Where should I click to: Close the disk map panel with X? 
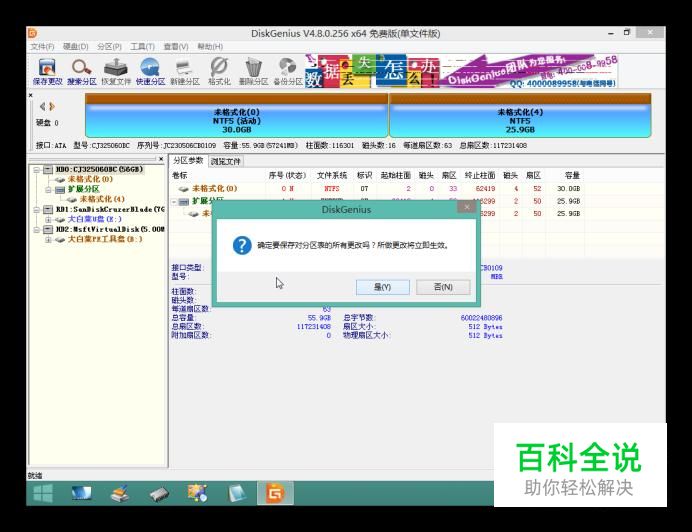[x=30, y=95]
